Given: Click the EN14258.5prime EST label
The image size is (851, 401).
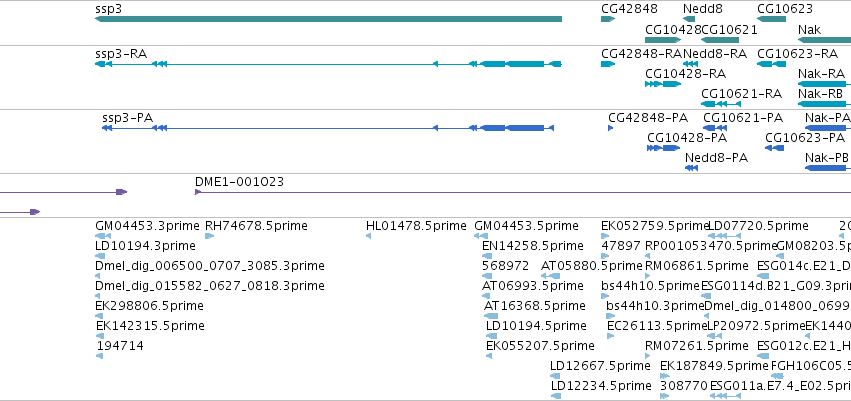Looking at the screenshot, I should [533, 246].
